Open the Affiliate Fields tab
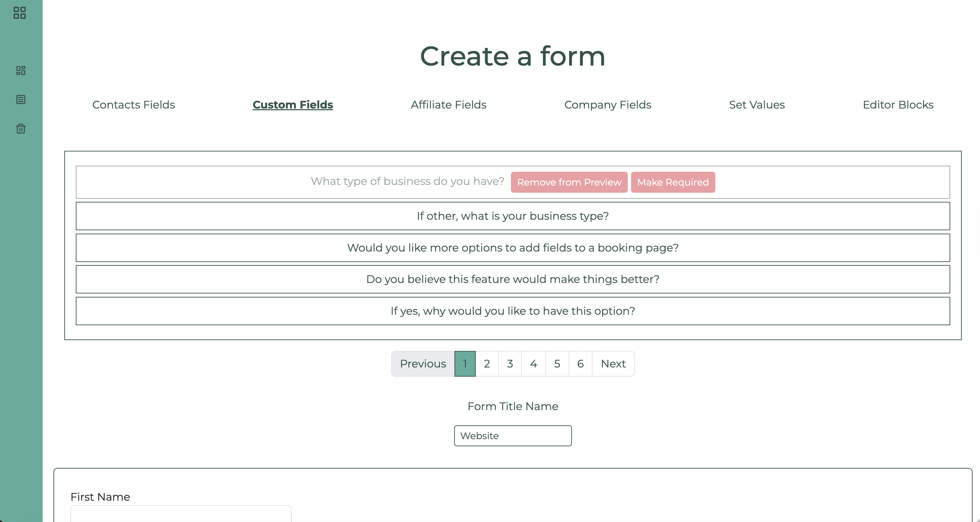 tap(448, 104)
